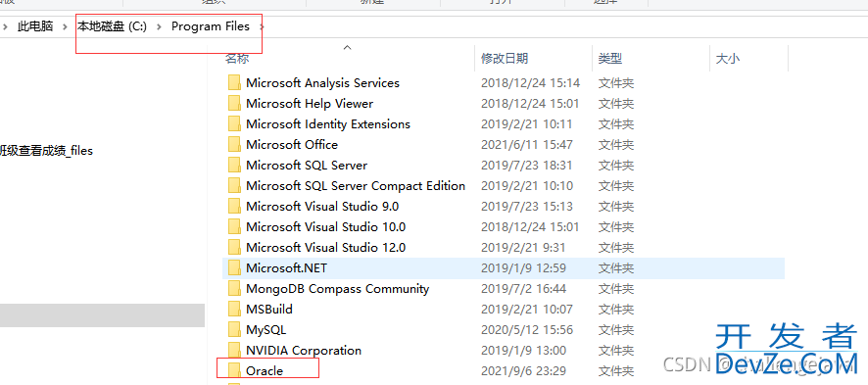Screen dimensions: 868x385
Task: Click the Microsoft Help Viewer folder icon
Action: 235,104
